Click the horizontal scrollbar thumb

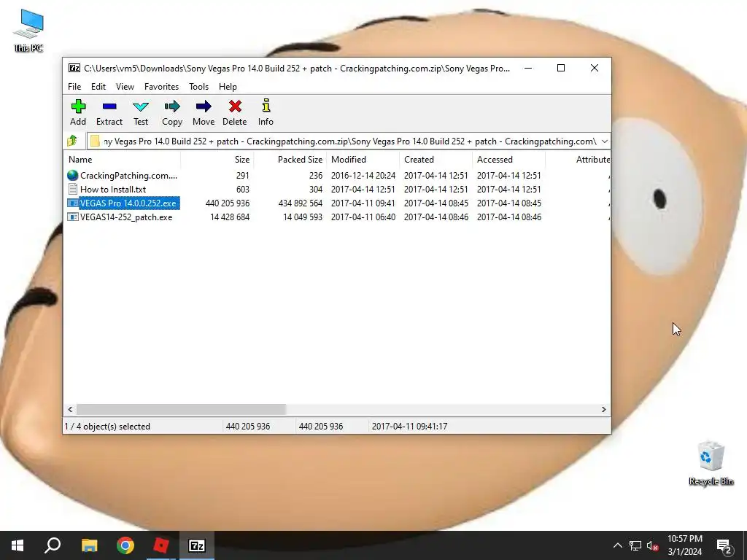click(181, 410)
